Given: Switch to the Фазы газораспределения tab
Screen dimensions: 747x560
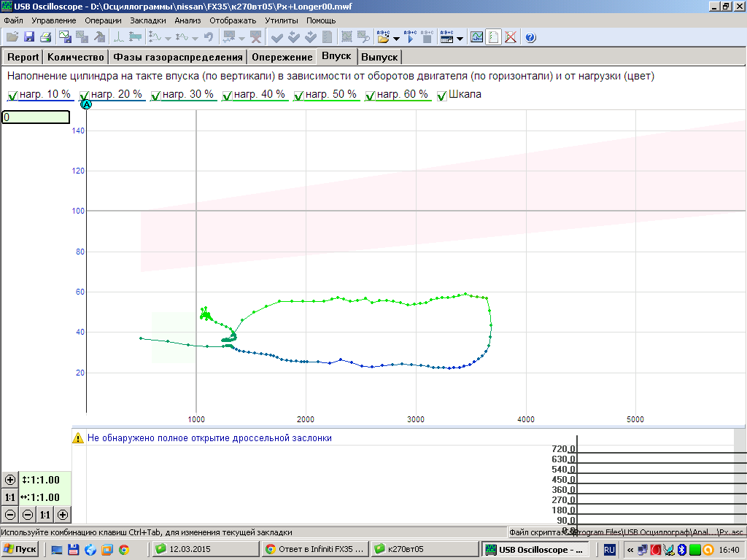Looking at the screenshot, I should click(178, 57).
